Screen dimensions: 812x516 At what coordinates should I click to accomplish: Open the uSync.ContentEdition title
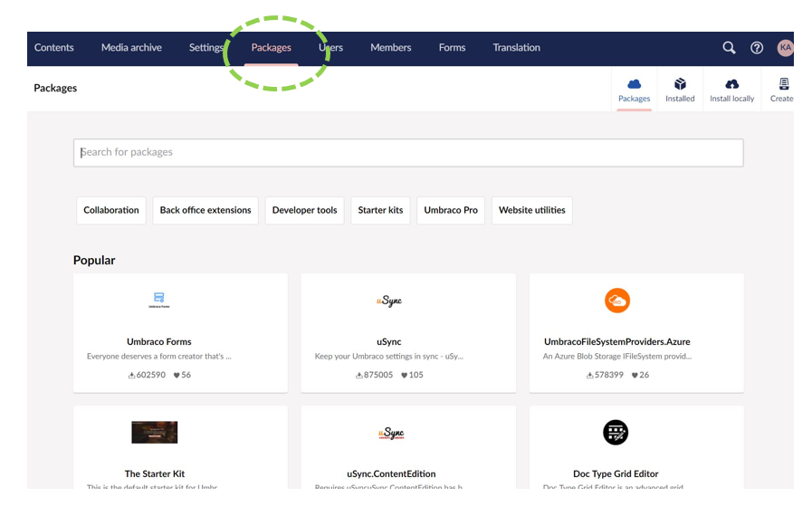coord(391,474)
